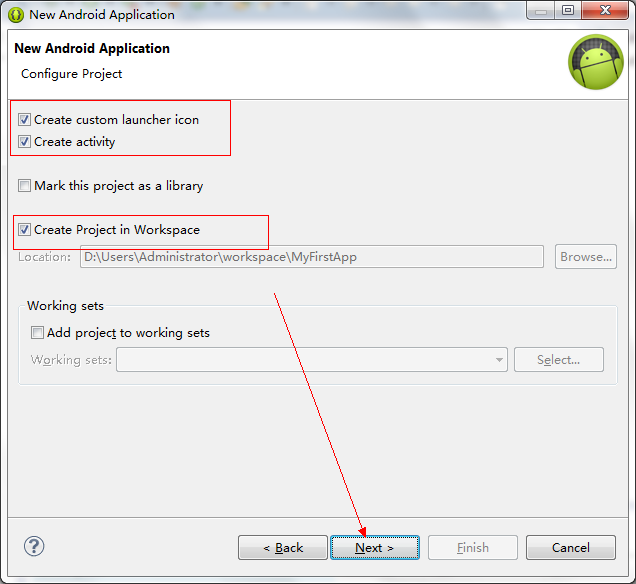
Task: Click the help question mark icon
Action: click(x=34, y=546)
